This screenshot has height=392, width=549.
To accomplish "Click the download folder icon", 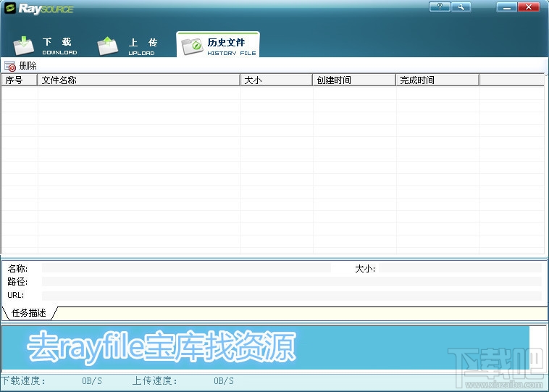I will 23,46.
